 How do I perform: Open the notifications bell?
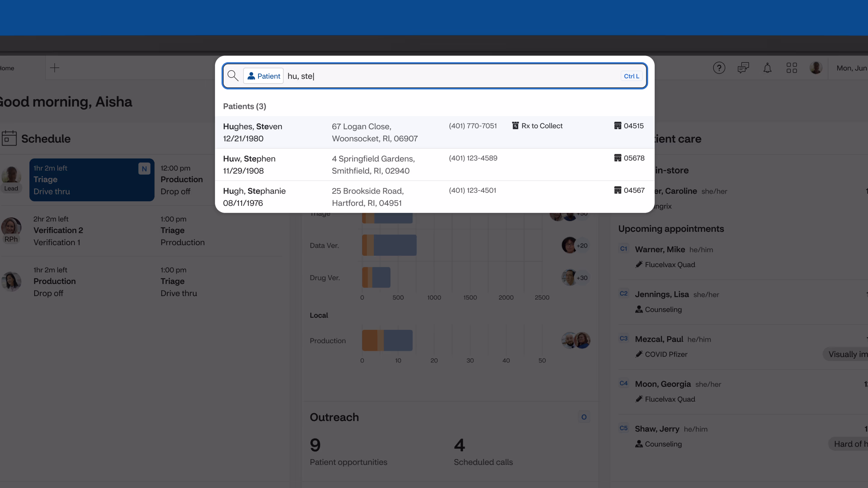point(767,68)
